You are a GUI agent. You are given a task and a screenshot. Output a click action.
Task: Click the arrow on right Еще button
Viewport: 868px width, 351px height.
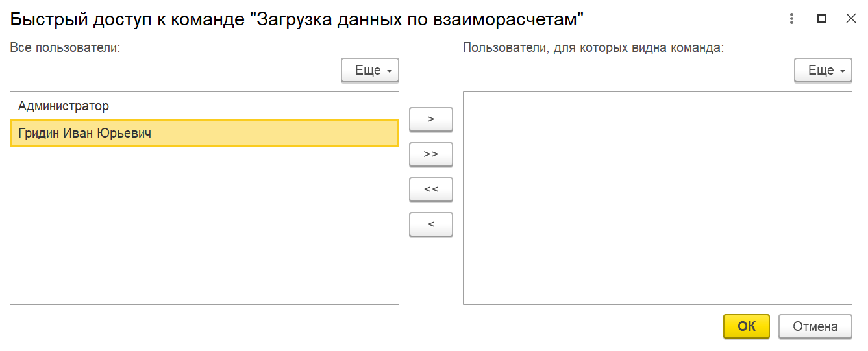[842, 71]
